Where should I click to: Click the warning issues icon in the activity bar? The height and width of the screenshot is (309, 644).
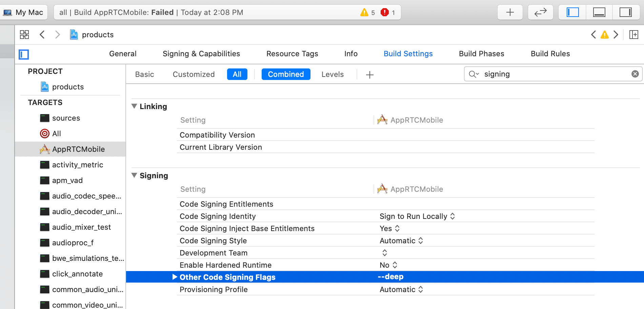[x=364, y=13]
